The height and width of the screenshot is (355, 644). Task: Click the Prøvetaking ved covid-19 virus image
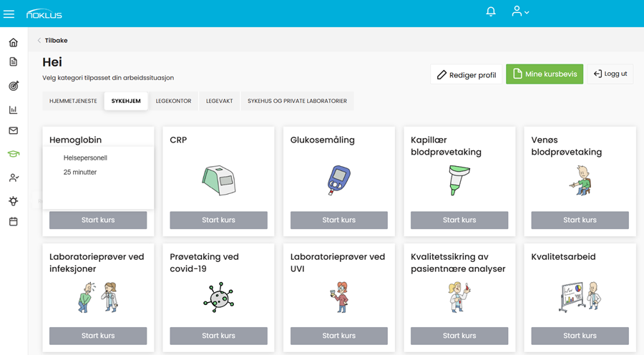[218, 296]
